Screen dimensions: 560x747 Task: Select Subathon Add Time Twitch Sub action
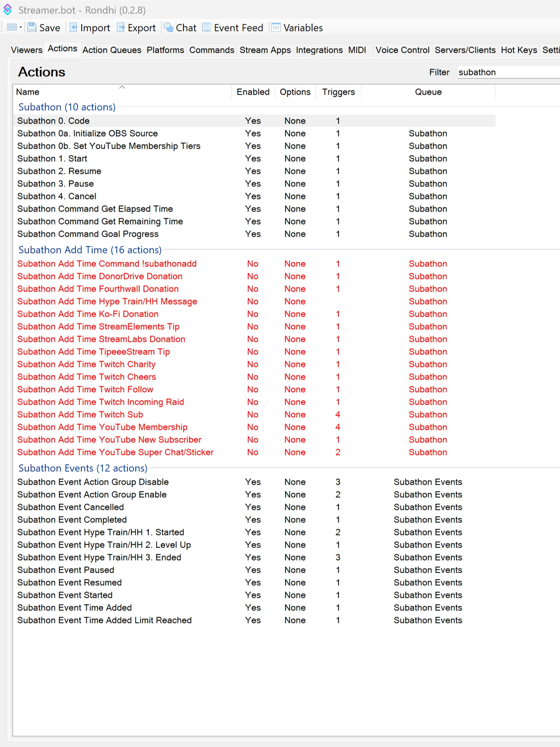click(254, 415)
